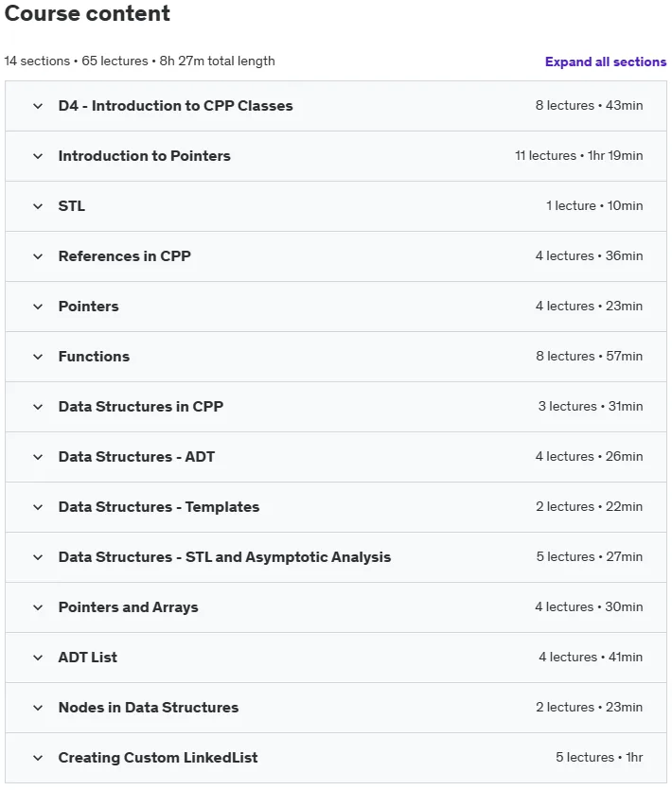Open chevron next to References in CPP
The height and width of the screenshot is (790, 672).
coord(38,256)
